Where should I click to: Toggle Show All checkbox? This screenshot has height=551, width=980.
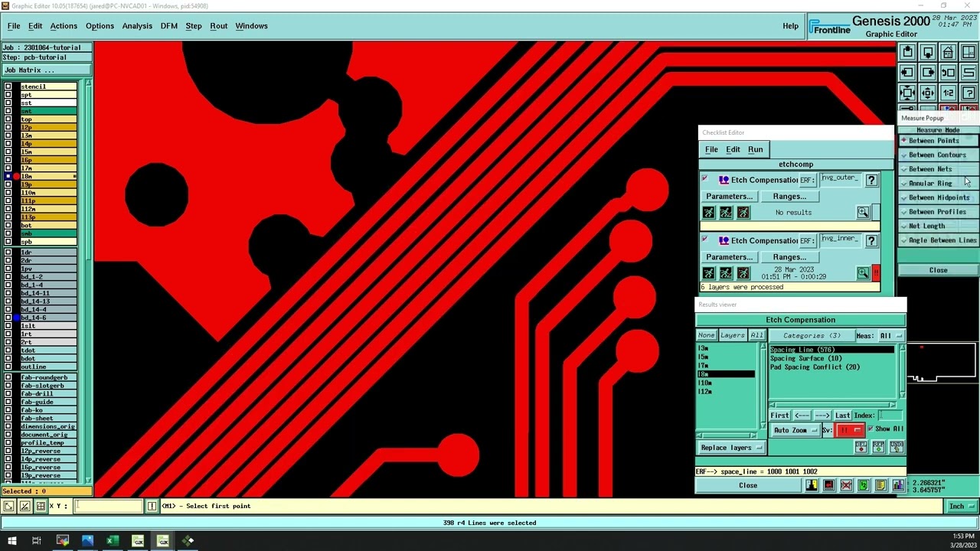coord(871,429)
